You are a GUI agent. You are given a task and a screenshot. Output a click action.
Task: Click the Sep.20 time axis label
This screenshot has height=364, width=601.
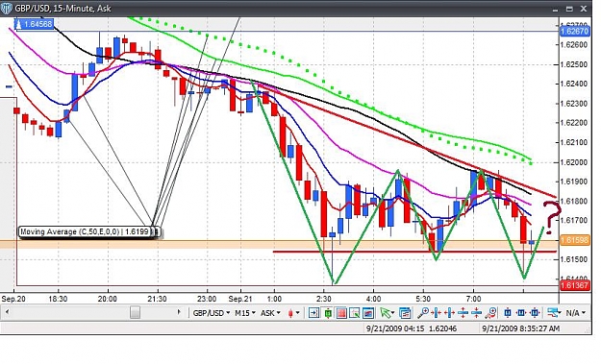pyautogui.click(x=13, y=299)
